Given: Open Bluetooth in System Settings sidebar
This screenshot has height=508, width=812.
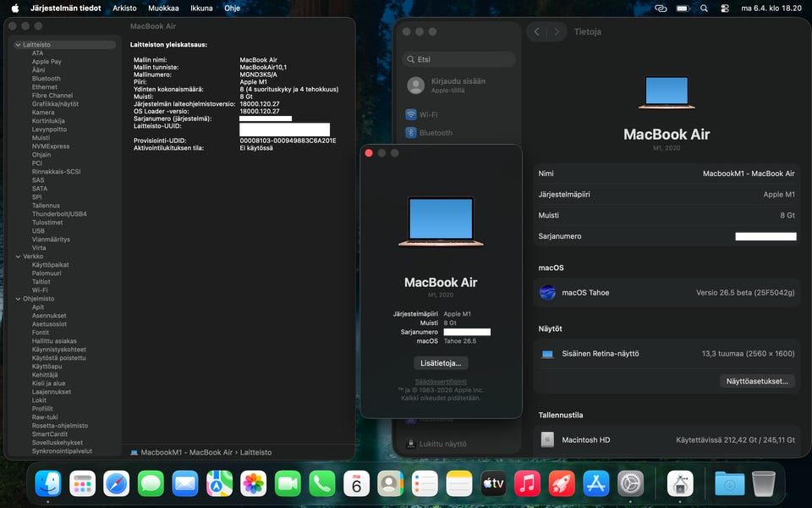Looking at the screenshot, I should click(x=411, y=133).
